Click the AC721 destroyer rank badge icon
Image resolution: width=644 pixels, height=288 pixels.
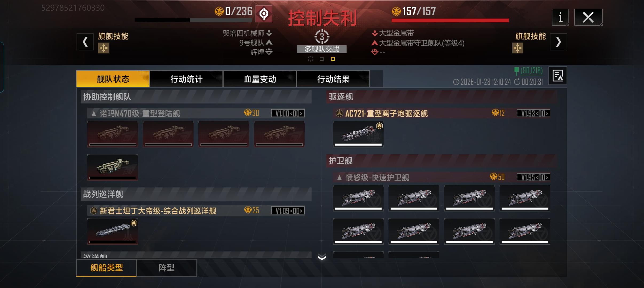click(339, 113)
